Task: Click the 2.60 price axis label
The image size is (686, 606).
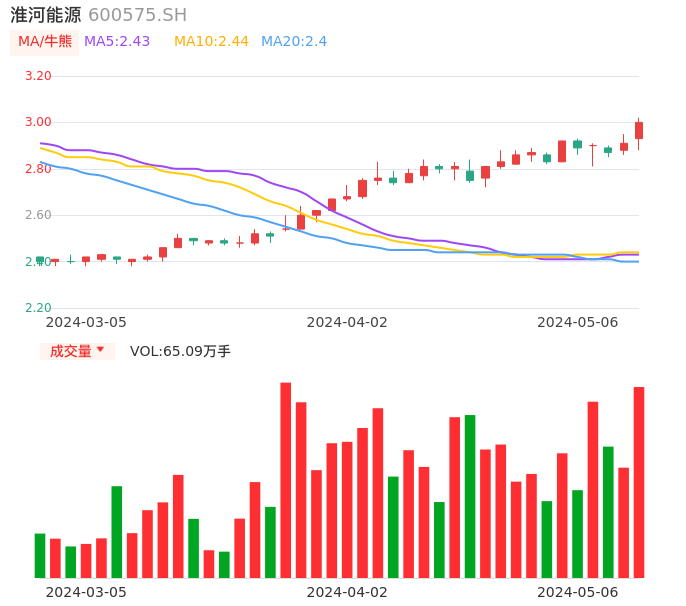Action: [x=38, y=215]
